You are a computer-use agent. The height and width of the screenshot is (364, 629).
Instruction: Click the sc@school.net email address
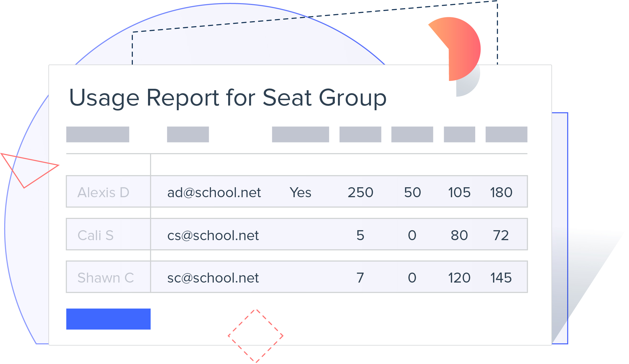pyautogui.click(x=213, y=278)
